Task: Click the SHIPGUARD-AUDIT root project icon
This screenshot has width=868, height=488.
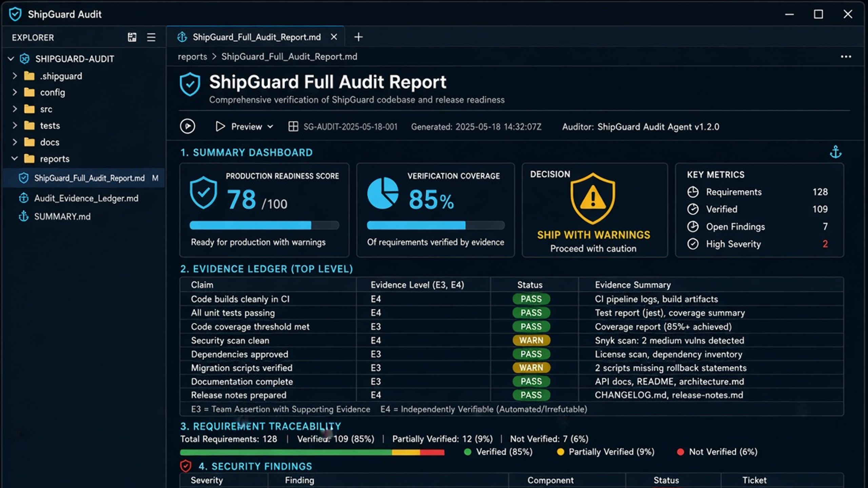Action: point(24,59)
